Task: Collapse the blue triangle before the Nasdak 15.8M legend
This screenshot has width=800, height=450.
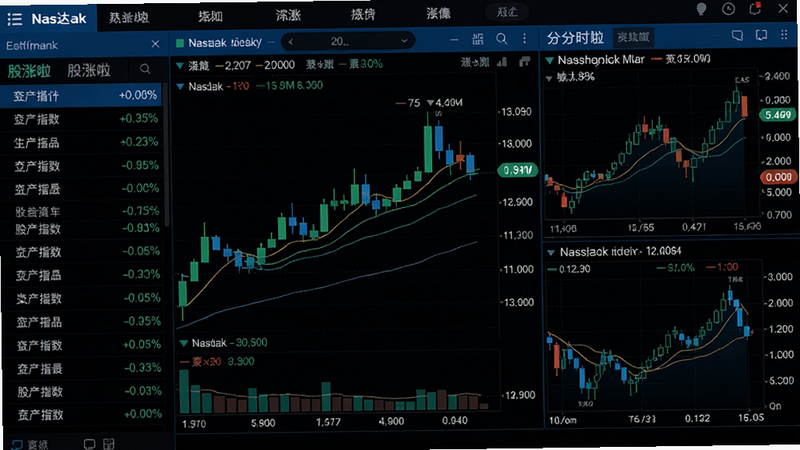Action: pos(180,87)
